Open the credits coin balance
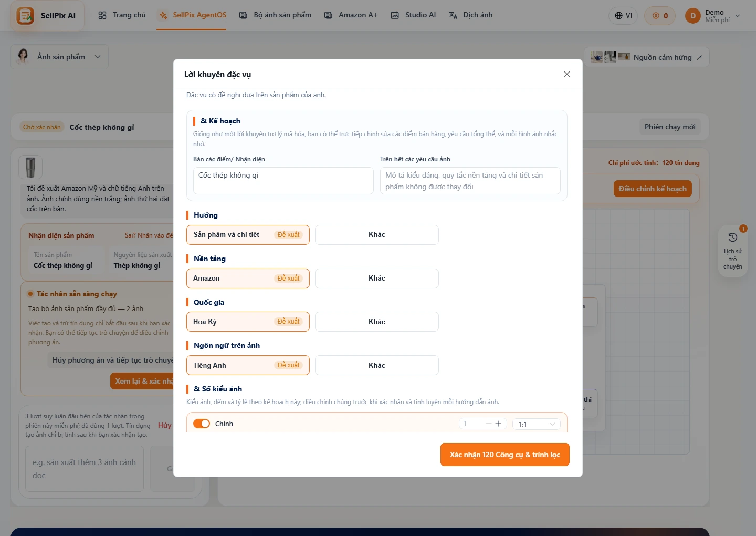Screen dimensions: 756x536 coord(660,16)
